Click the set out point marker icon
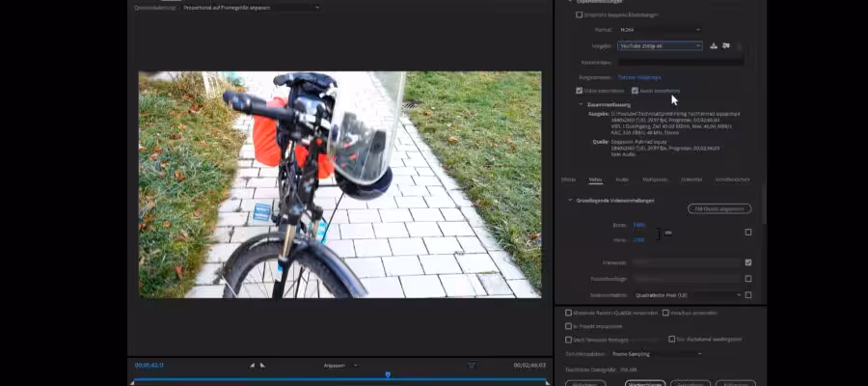The height and width of the screenshot is (386, 868). [x=262, y=365]
